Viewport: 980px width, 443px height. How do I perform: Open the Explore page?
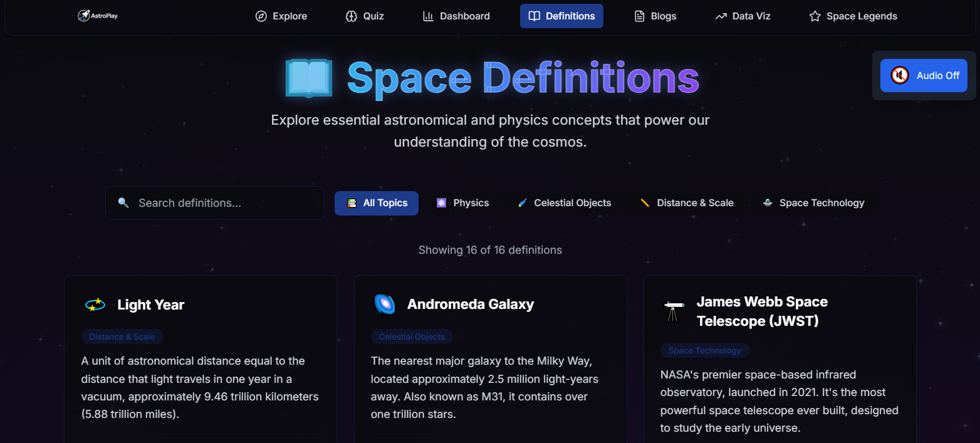click(x=281, y=16)
